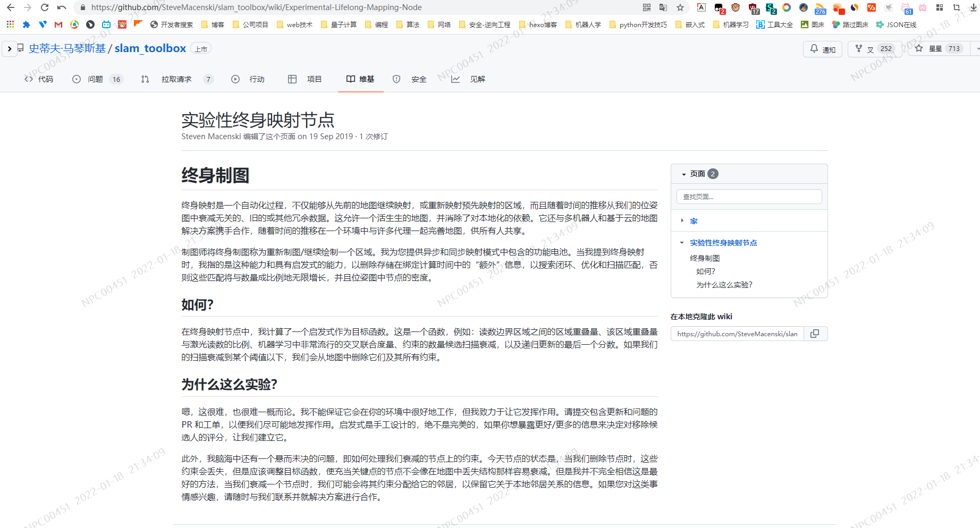
Task: Click the Steven Macenski author link
Action: click(211, 137)
